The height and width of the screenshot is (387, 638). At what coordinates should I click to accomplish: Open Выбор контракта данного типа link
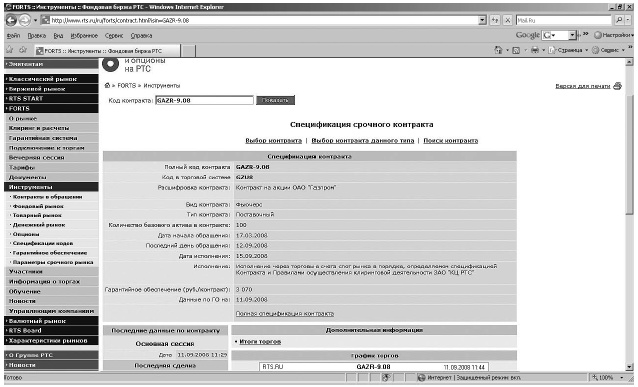click(363, 140)
